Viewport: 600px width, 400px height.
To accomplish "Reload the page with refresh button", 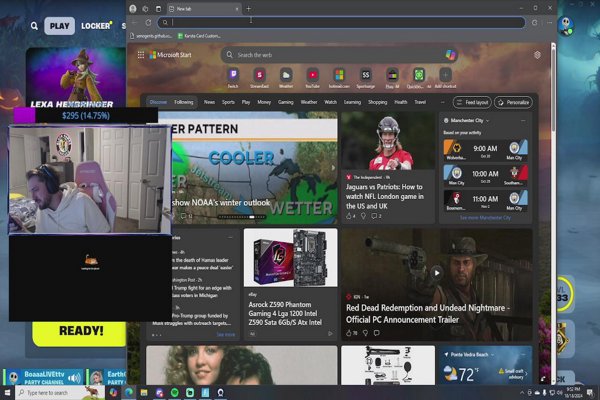I will [x=148, y=23].
